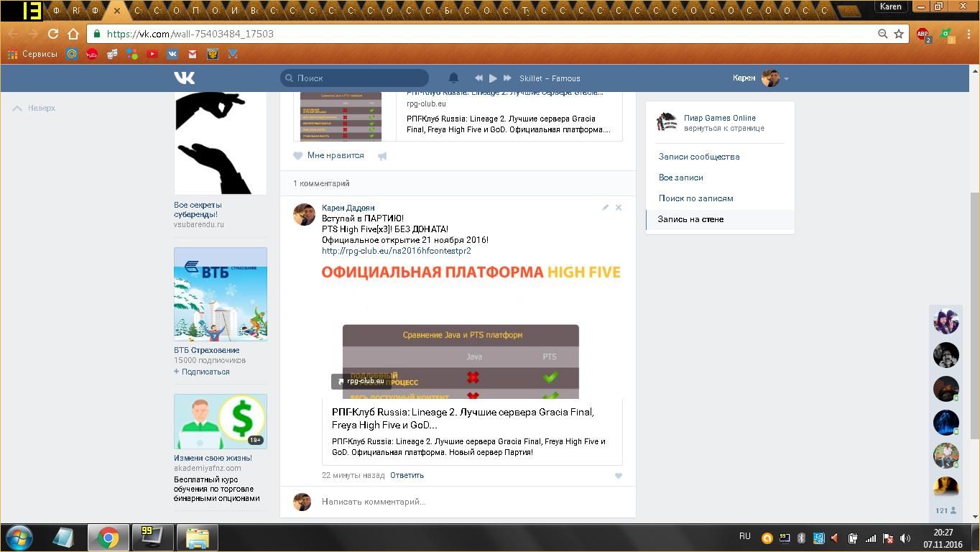Open the network signal tray icon
Viewport: 980px width, 552px height.
pyautogui.click(x=870, y=538)
